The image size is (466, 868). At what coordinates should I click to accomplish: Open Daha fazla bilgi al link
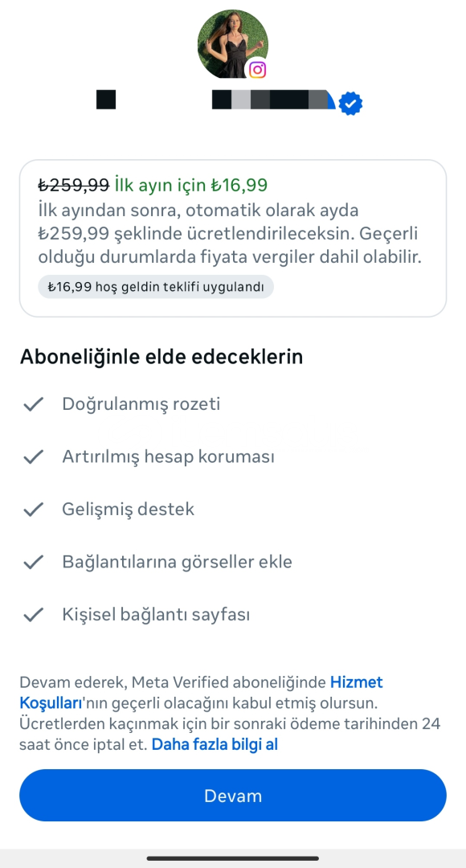click(x=215, y=744)
